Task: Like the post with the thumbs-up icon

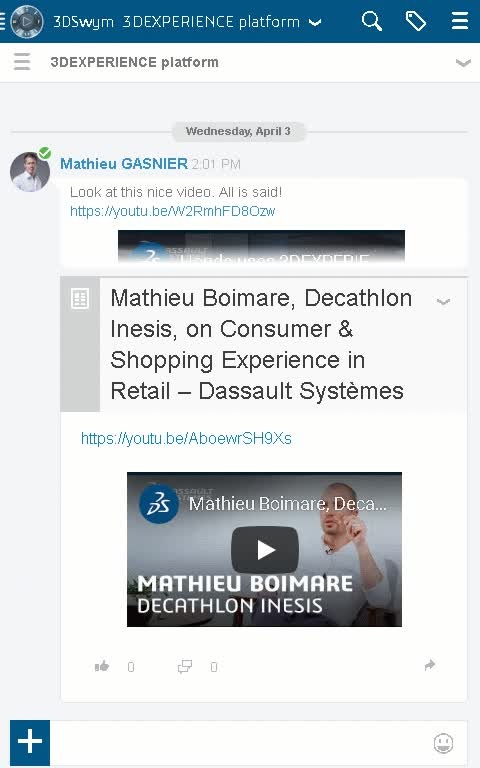Action: point(102,666)
